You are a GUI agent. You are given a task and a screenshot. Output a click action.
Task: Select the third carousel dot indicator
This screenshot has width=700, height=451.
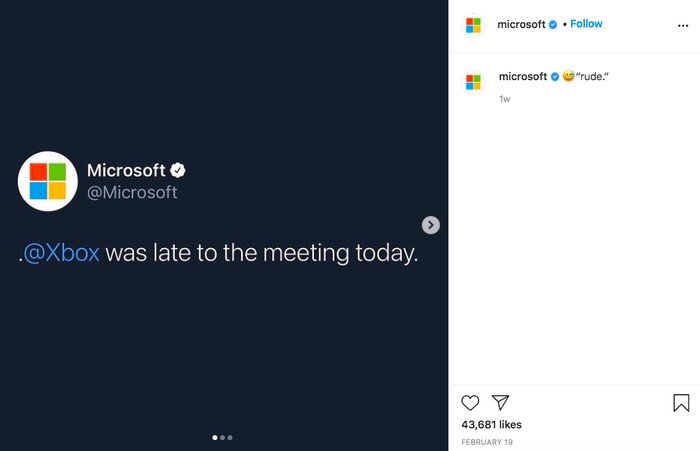[x=230, y=438]
